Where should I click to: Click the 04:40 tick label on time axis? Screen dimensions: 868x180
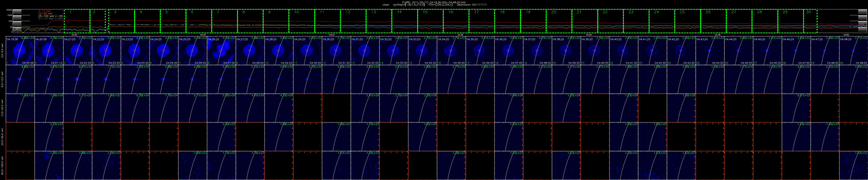589,34
